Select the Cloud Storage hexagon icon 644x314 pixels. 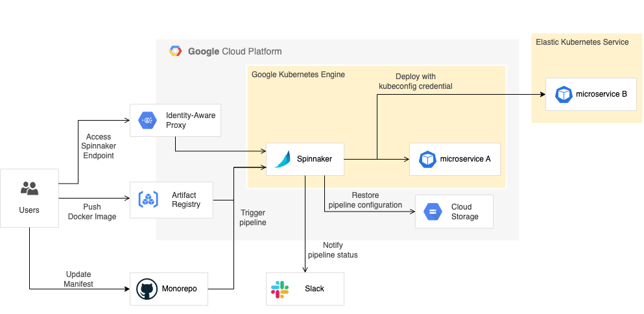(x=433, y=211)
